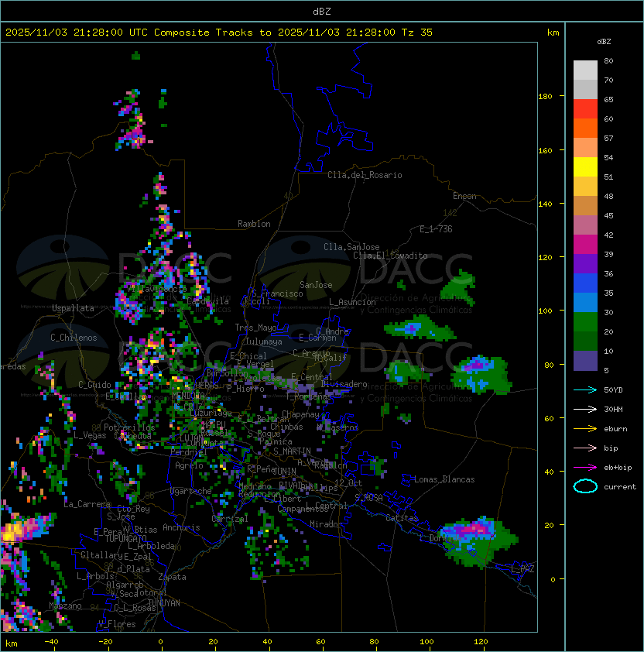Screen dimensions: 644x652
Task: Click the cyan 50YD arrow in legend
Action: pyautogui.click(x=585, y=389)
